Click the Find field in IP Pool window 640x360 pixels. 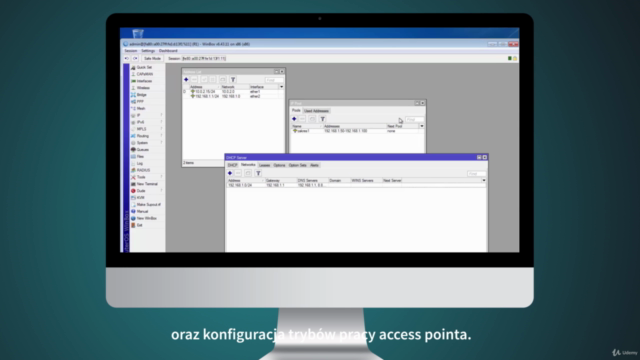[414, 119]
